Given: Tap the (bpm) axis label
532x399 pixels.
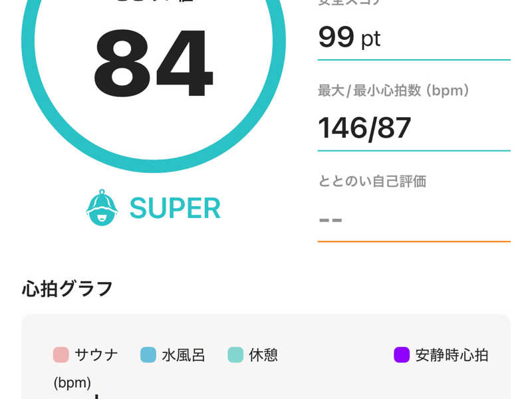Looking at the screenshot, I should pos(72,383).
